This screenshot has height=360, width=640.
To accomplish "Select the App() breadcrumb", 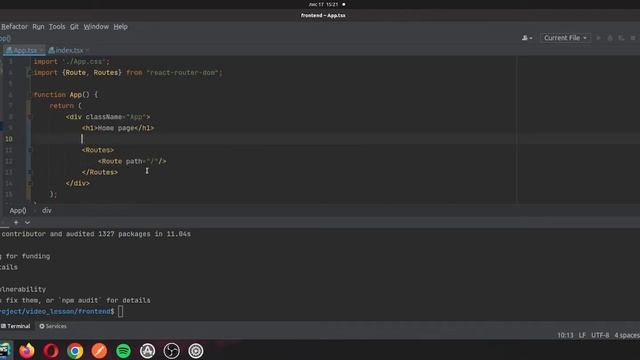I will [x=18, y=210].
